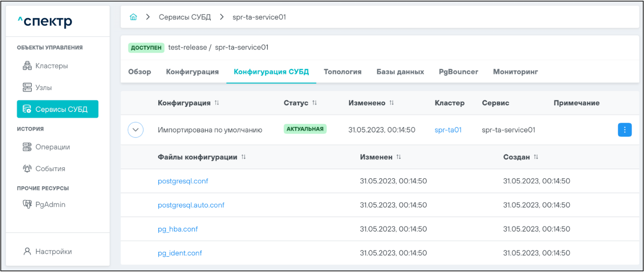644x272 pixels.
Task: Open the postgresql.conf file link
Action: tap(183, 181)
